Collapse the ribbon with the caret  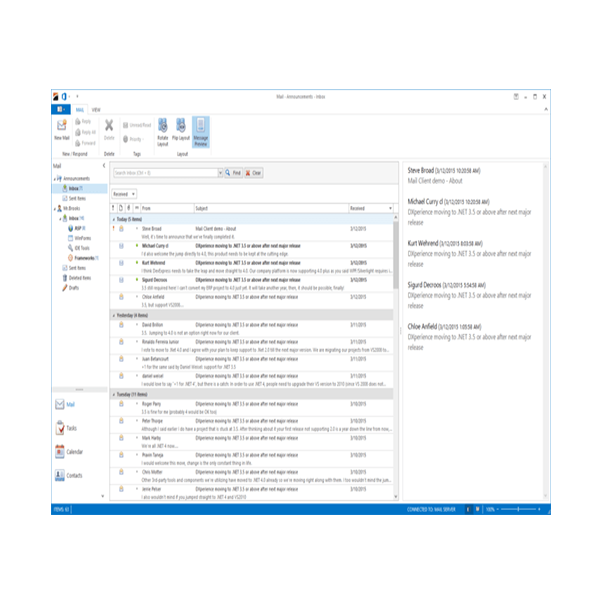coord(546,109)
